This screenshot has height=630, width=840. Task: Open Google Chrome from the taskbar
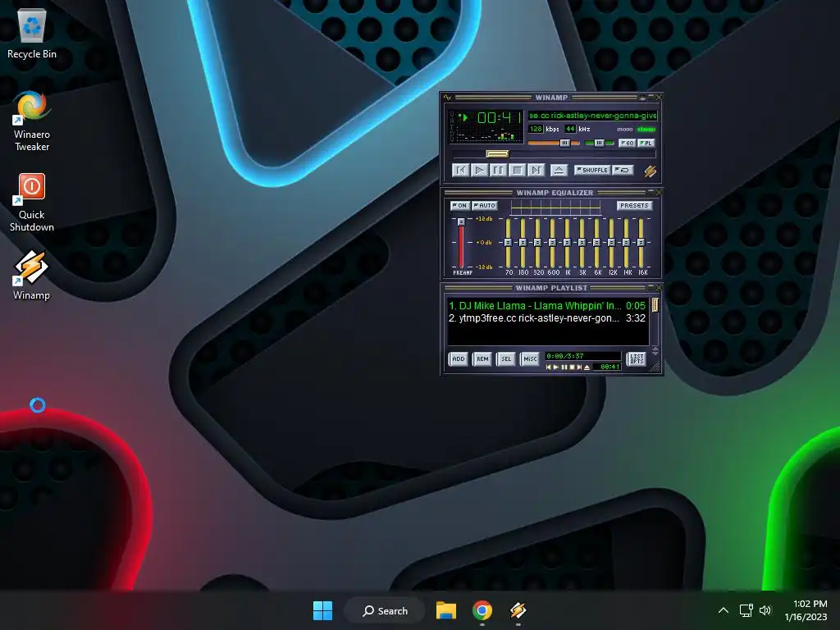coord(482,610)
